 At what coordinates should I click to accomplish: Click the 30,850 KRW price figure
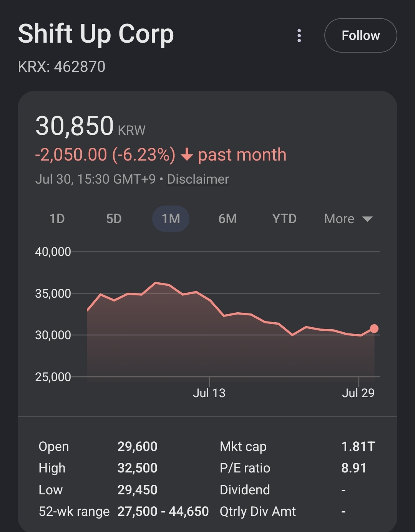click(90, 126)
